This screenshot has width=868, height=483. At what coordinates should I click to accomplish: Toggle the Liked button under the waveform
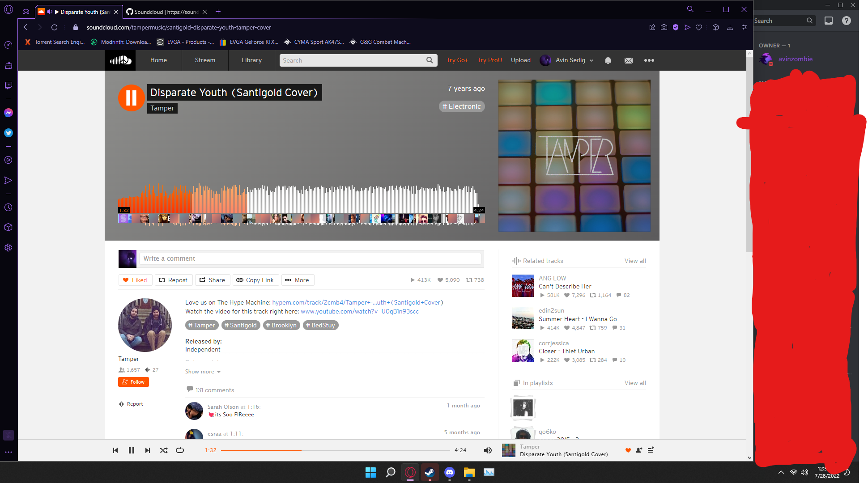click(x=135, y=280)
